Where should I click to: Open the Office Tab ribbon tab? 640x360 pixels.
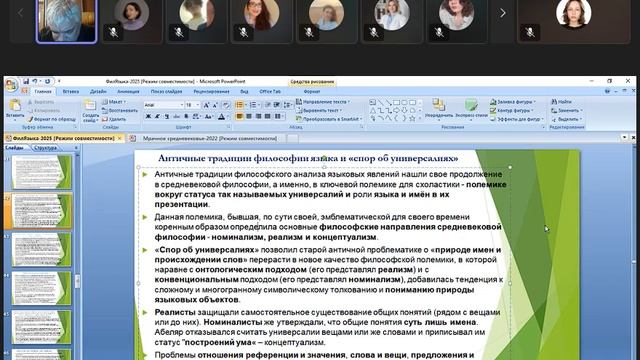270,91
